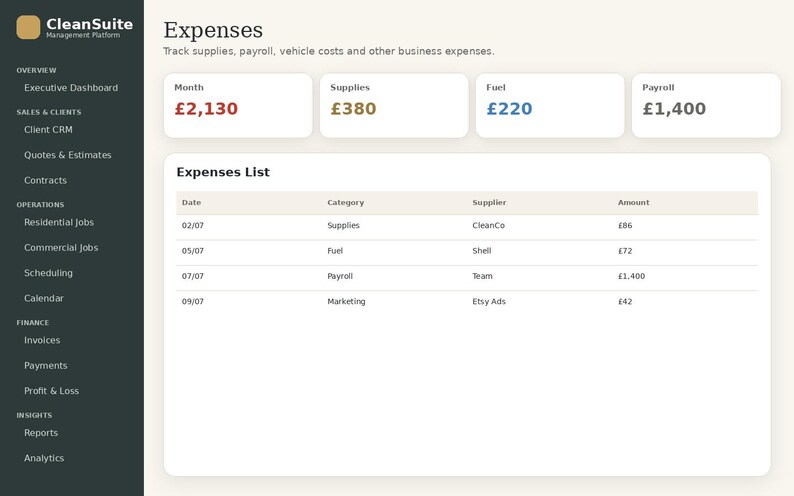Navigate to Contracts
This screenshot has width=794, height=496.
coord(45,181)
